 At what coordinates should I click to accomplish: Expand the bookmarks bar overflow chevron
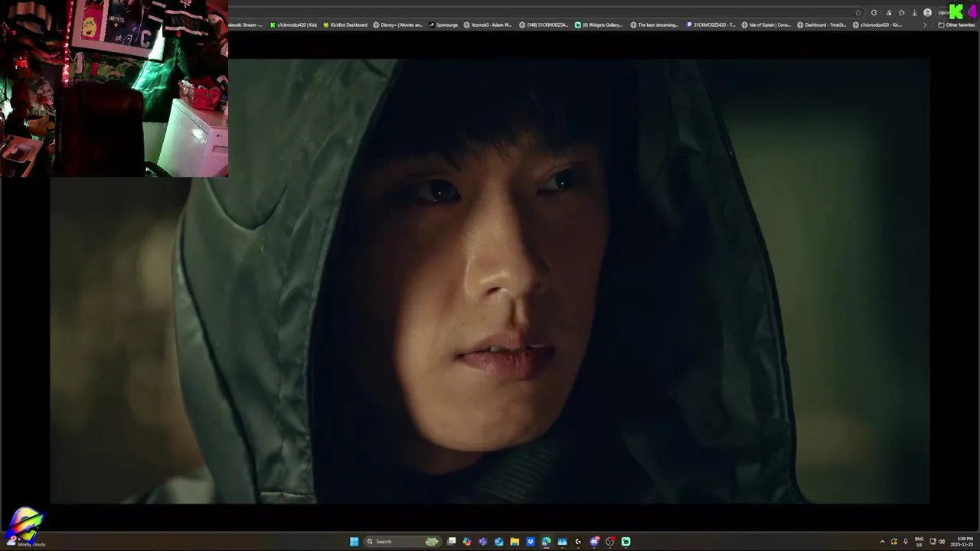[x=925, y=24]
